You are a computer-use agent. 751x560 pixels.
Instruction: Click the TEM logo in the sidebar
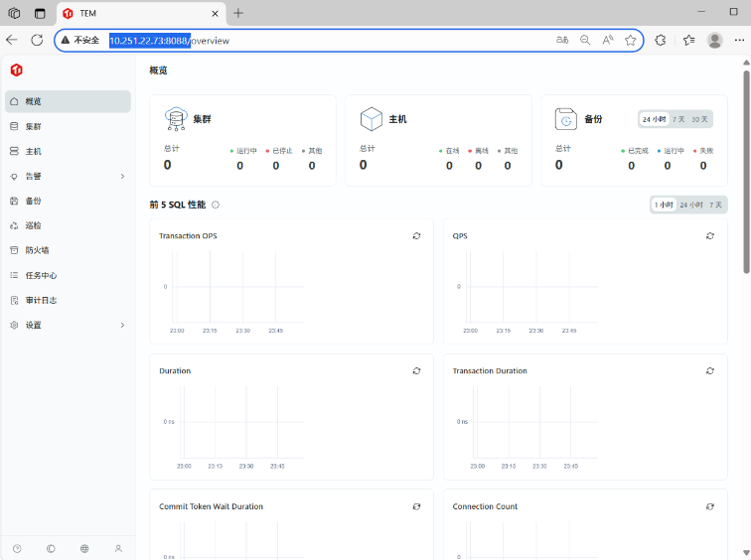(16, 70)
